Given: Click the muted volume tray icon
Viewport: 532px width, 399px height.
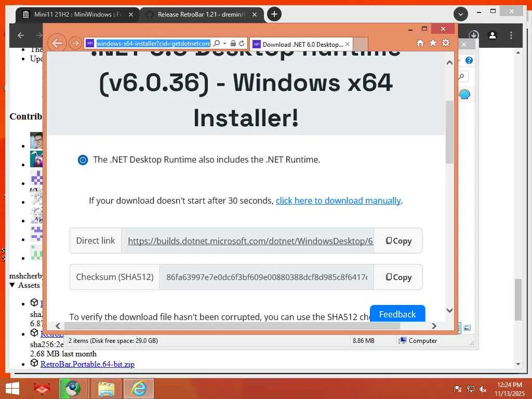Looking at the screenshot, I should tap(483, 389).
